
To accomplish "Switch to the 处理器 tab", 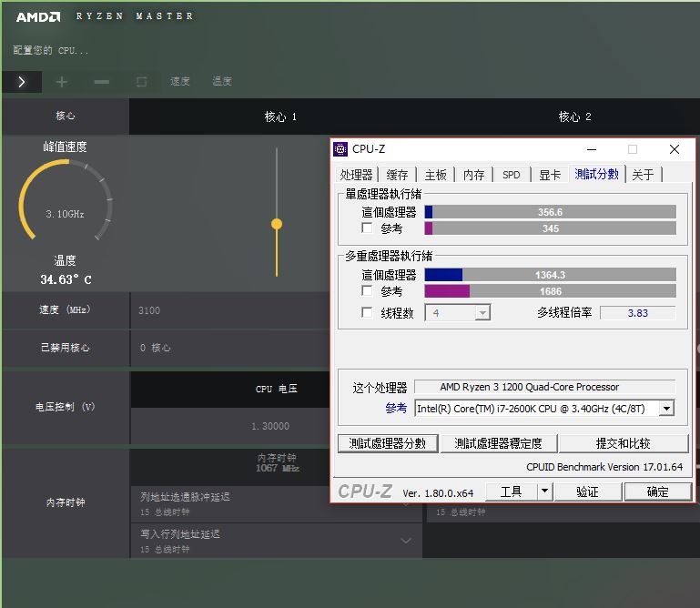I will point(356,175).
